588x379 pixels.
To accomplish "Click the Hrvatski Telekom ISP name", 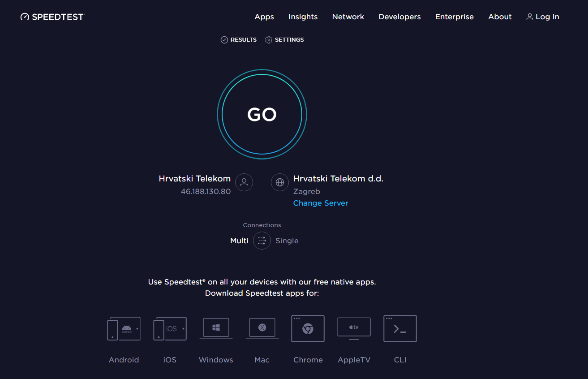I will point(195,178).
